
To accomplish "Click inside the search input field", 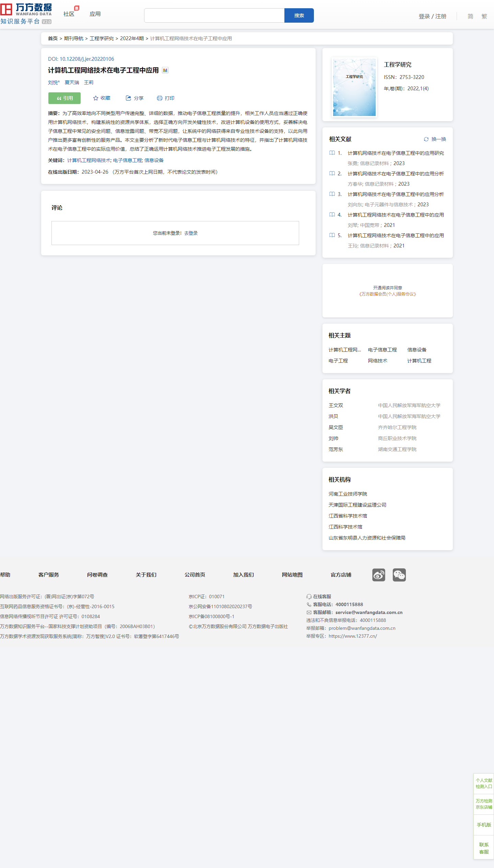I will (x=214, y=15).
